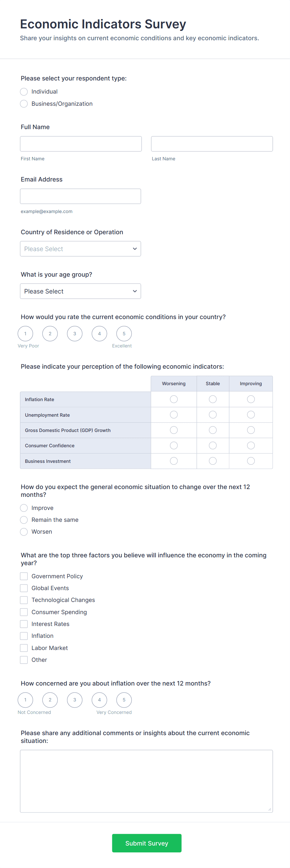This screenshot has width=290, height=868.
Task: Rate economic conditions as 5 Excellent
Action: point(123,333)
